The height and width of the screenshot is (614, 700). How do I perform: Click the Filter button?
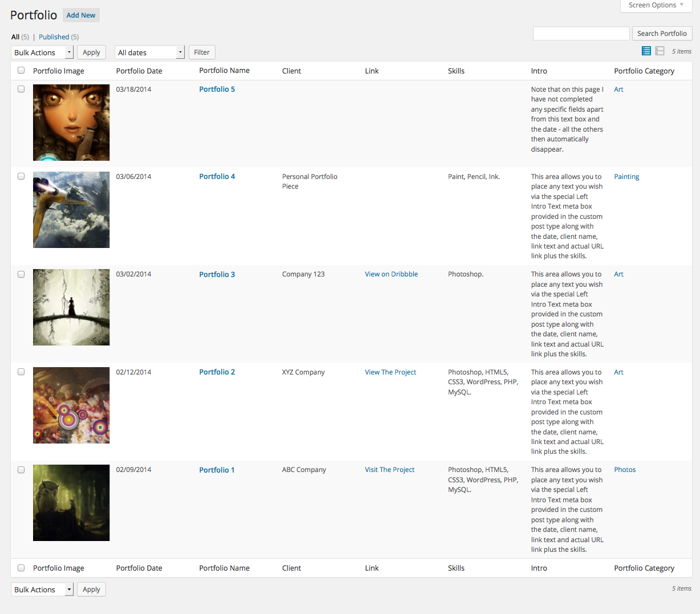(202, 52)
